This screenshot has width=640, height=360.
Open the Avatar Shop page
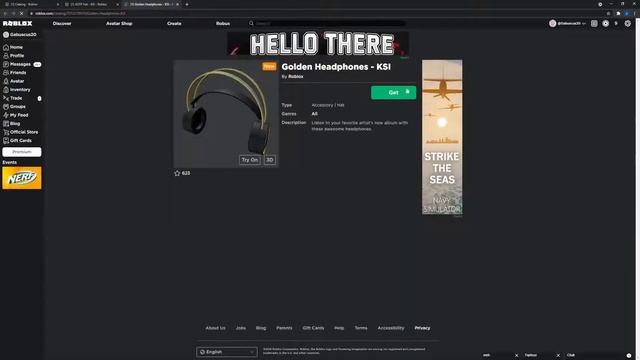tap(119, 24)
